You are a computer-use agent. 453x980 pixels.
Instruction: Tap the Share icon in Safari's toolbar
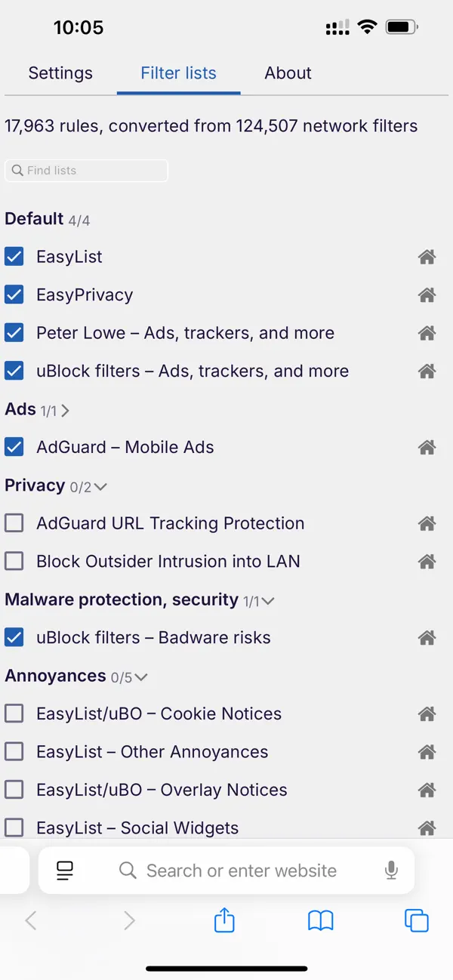click(224, 920)
